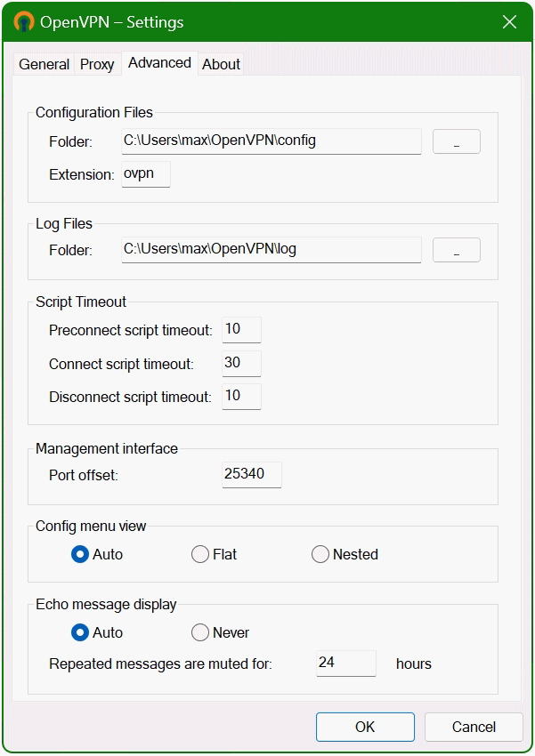Modify the management interface port offset
Image resolution: width=535 pixels, height=756 pixels.
(251, 474)
